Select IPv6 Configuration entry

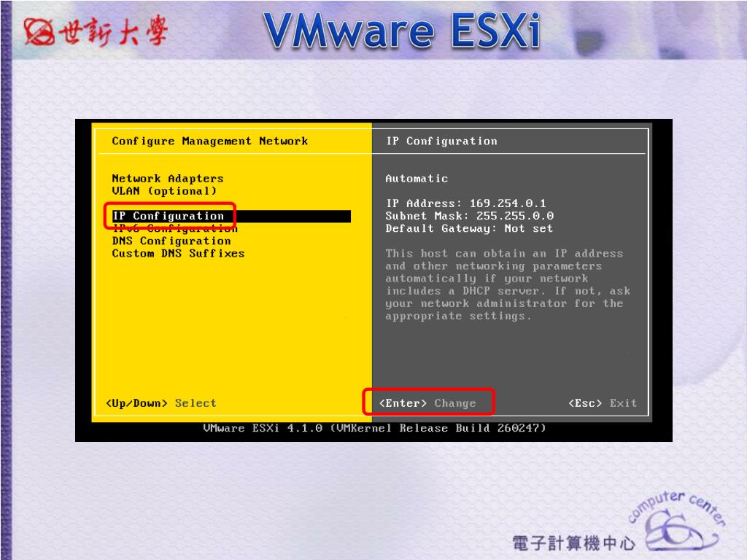(x=175, y=228)
